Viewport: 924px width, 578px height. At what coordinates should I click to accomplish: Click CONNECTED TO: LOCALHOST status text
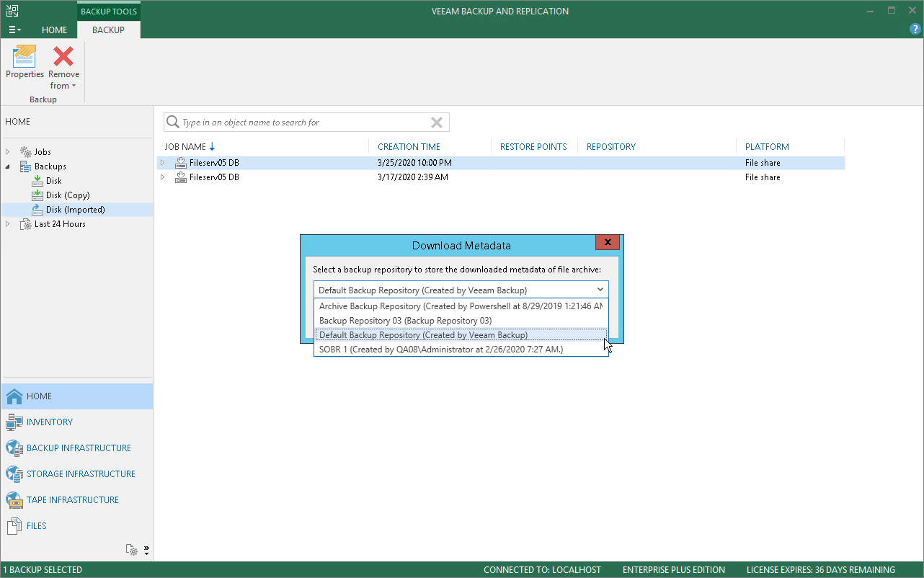542,570
